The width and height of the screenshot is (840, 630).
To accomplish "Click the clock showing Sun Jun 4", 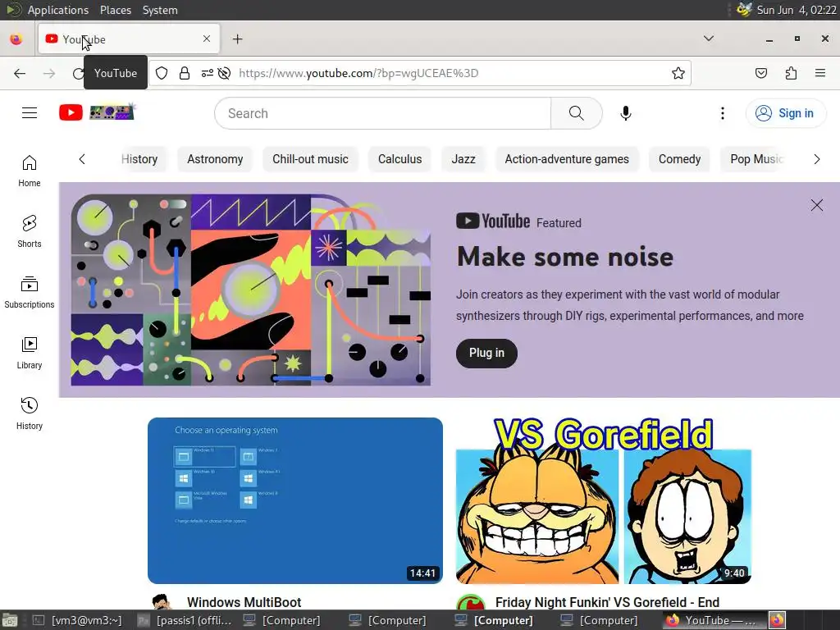I will pos(796,10).
